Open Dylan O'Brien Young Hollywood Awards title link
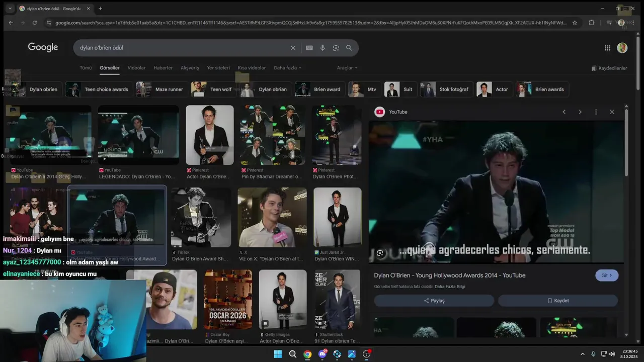This screenshot has width=644, height=362. pos(449,276)
